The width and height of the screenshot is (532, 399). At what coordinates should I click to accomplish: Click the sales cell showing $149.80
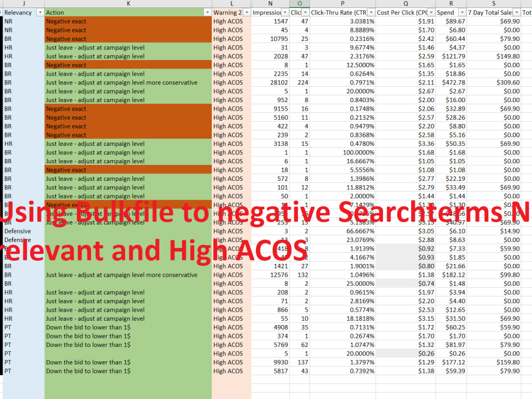tap(494, 56)
